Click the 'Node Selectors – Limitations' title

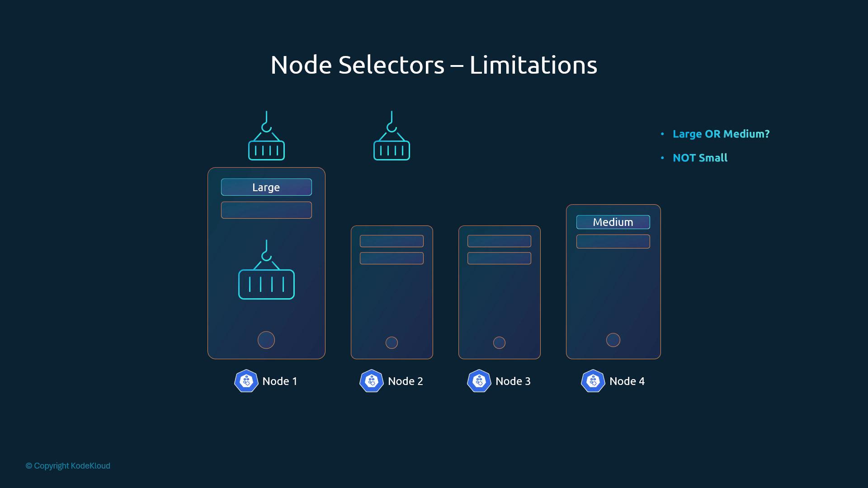coord(434,65)
